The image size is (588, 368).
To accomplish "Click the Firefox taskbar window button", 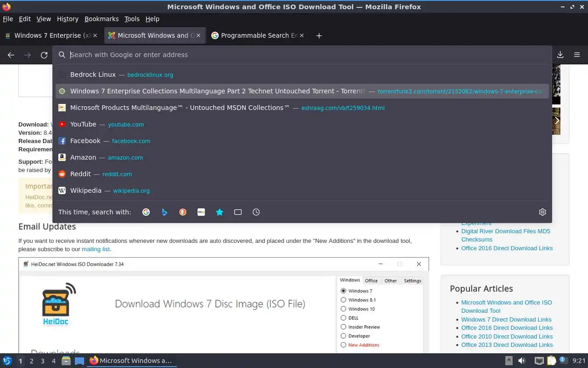I will click(x=131, y=361).
